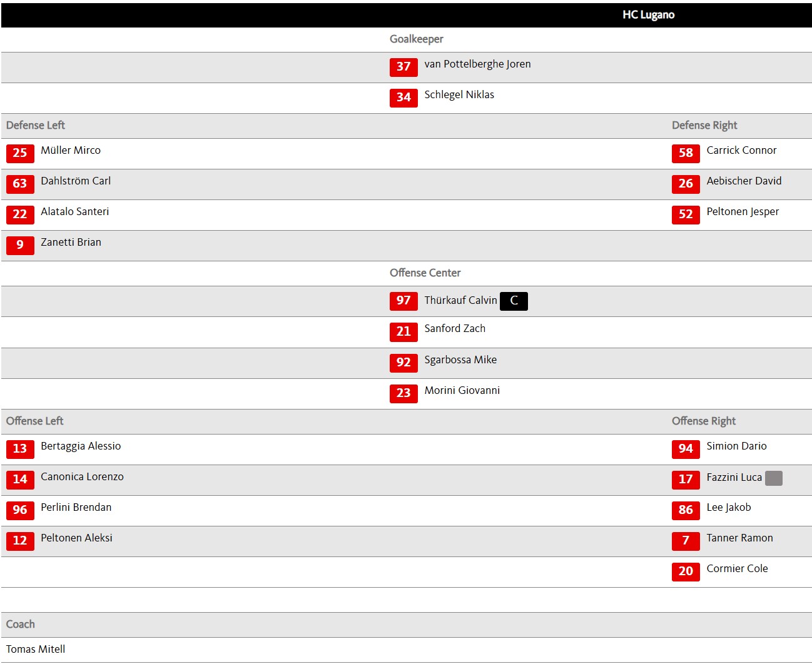The height and width of the screenshot is (664, 812).
Task: Click the Goalkeeper section heading
Action: (x=416, y=39)
